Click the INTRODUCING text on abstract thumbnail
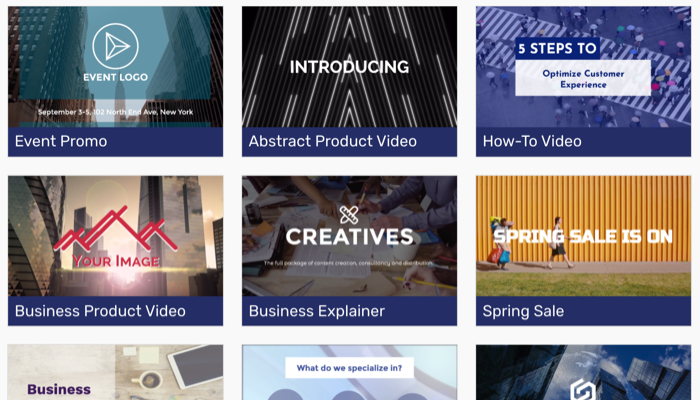Image resolution: width=700 pixels, height=400 pixels. 350,67
